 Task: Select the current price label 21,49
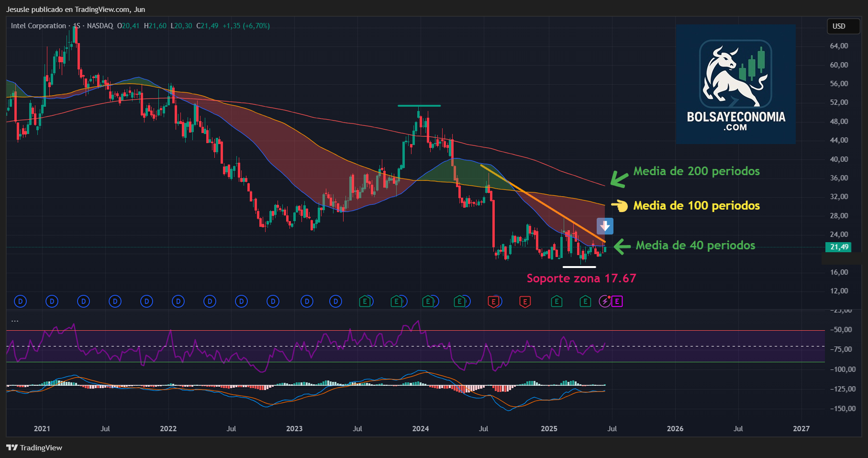click(839, 247)
